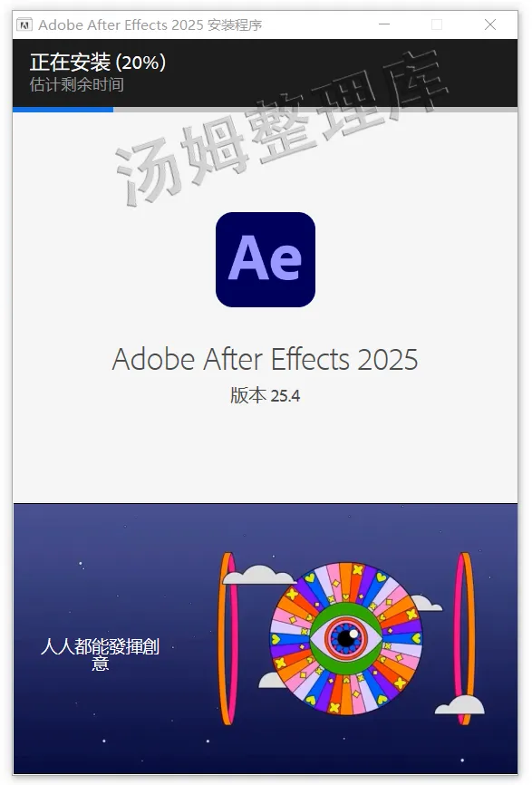Viewport: 532px width, 785px height.
Task: Click the 估计剩余时间 label
Action: pos(76,84)
